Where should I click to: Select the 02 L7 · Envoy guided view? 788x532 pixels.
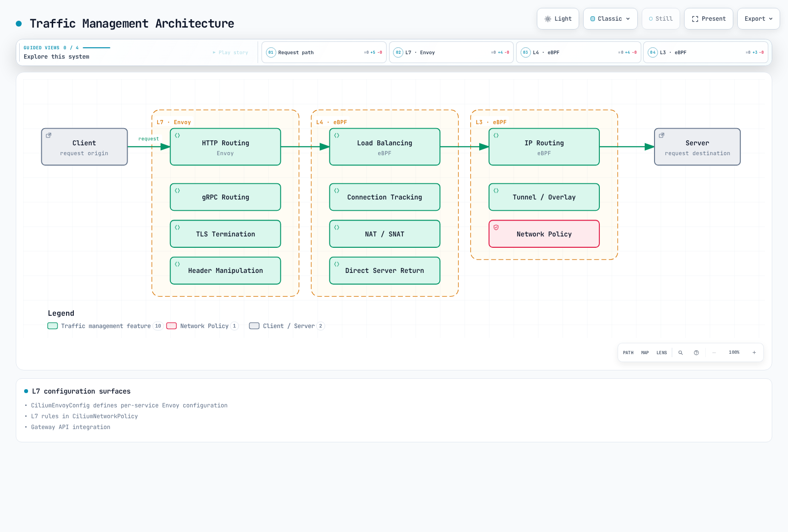[451, 52]
